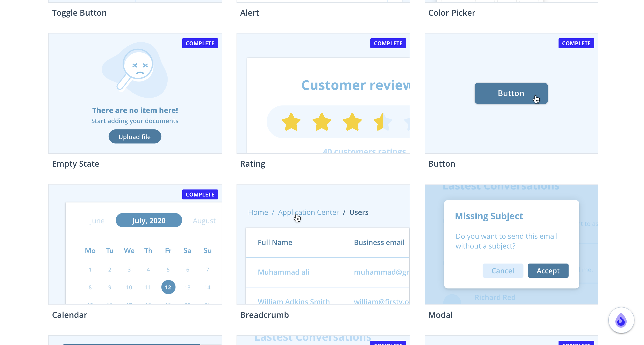
Task: Click the Modal title text
Action: (x=440, y=315)
